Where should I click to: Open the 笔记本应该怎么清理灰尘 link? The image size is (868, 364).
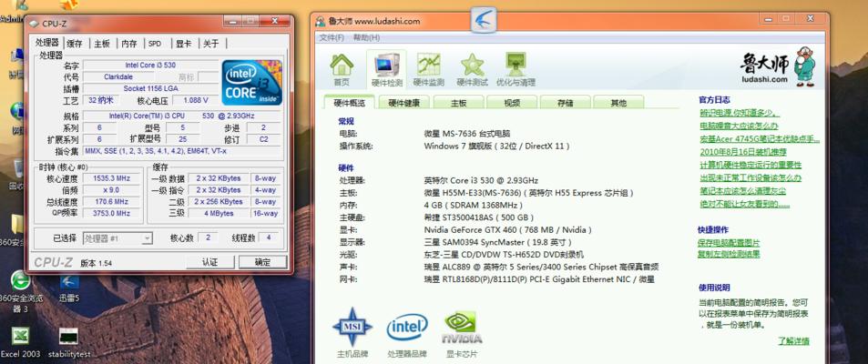742,191
